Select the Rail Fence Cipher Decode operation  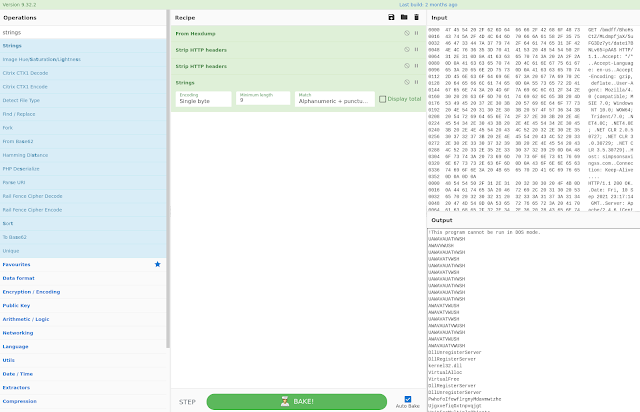[x=83, y=196]
